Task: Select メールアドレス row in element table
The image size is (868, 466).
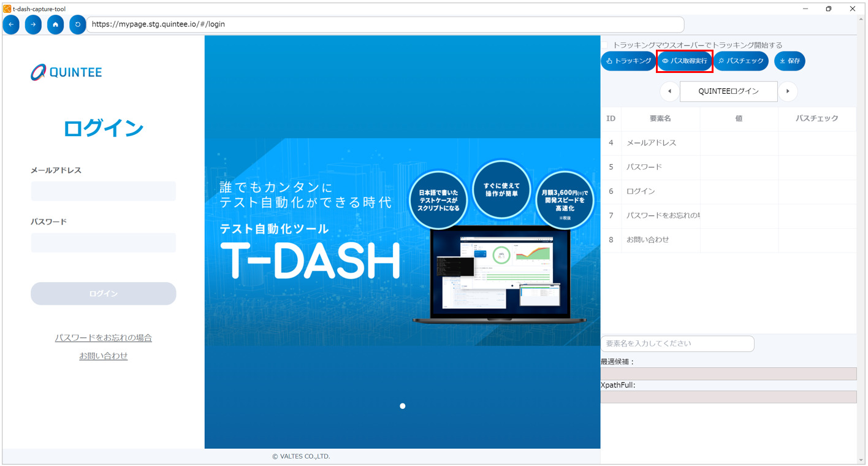Action: click(x=651, y=143)
